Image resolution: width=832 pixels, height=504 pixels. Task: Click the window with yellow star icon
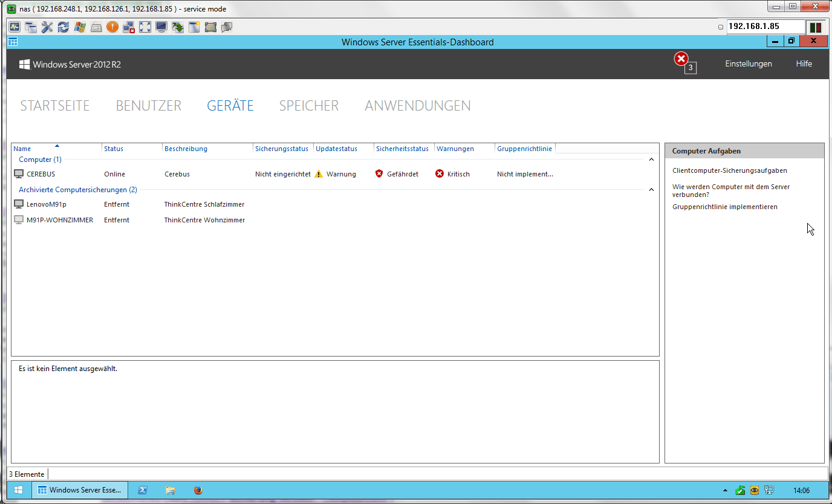[194, 27]
